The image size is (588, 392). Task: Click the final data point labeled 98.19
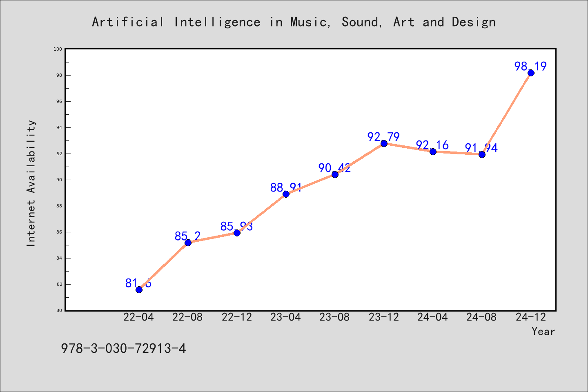point(531,73)
